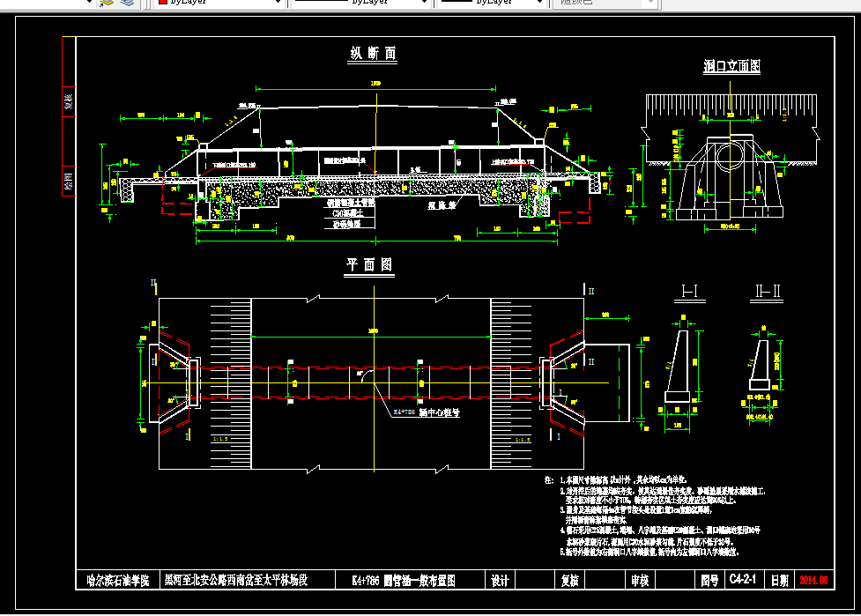Click the 日期 label in the title block

tap(780, 581)
